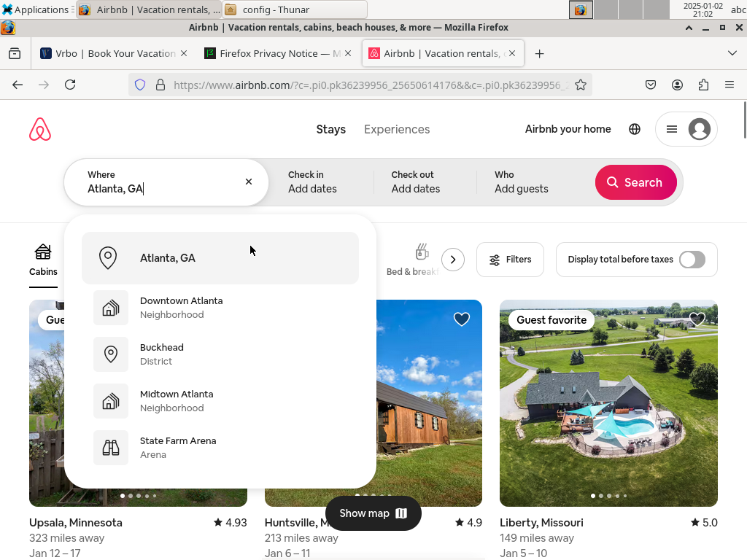Bookmark this page with star icon
The height and width of the screenshot is (560, 747).
580,85
